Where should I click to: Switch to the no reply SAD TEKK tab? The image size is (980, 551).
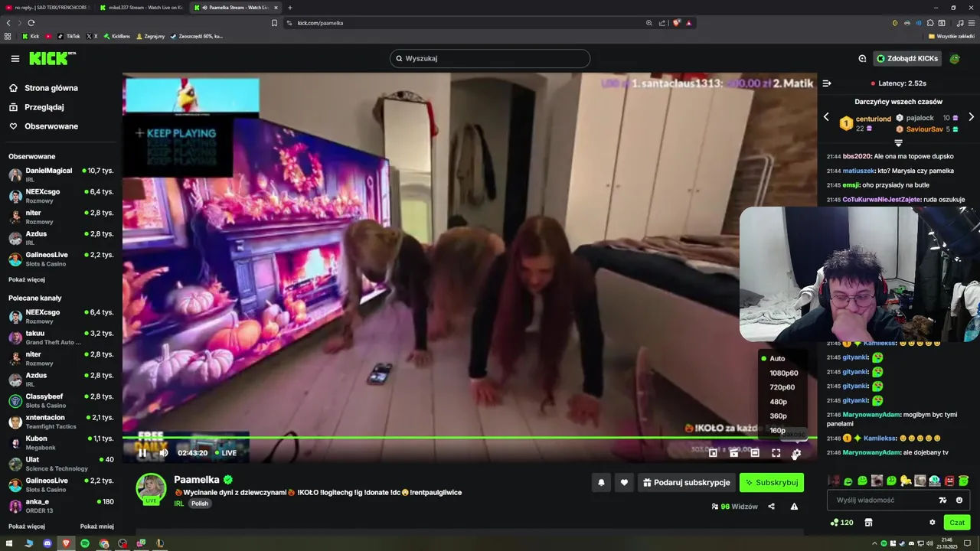coord(48,8)
